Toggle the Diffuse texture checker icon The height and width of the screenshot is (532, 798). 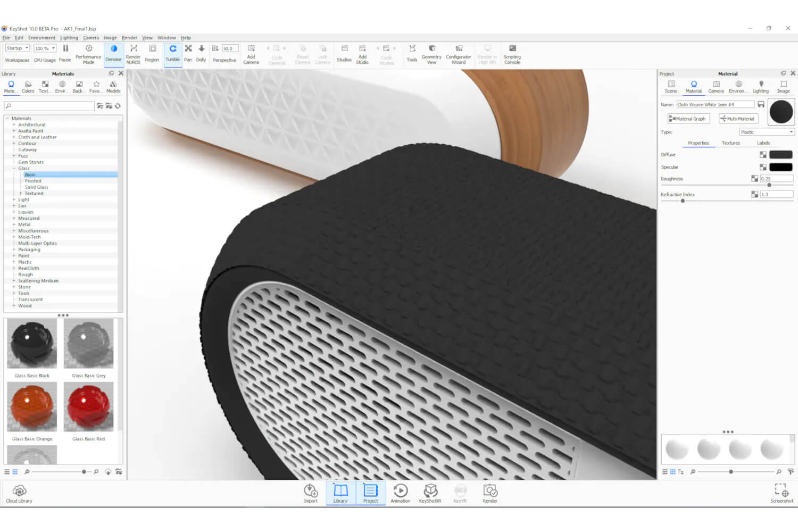pos(763,155)
